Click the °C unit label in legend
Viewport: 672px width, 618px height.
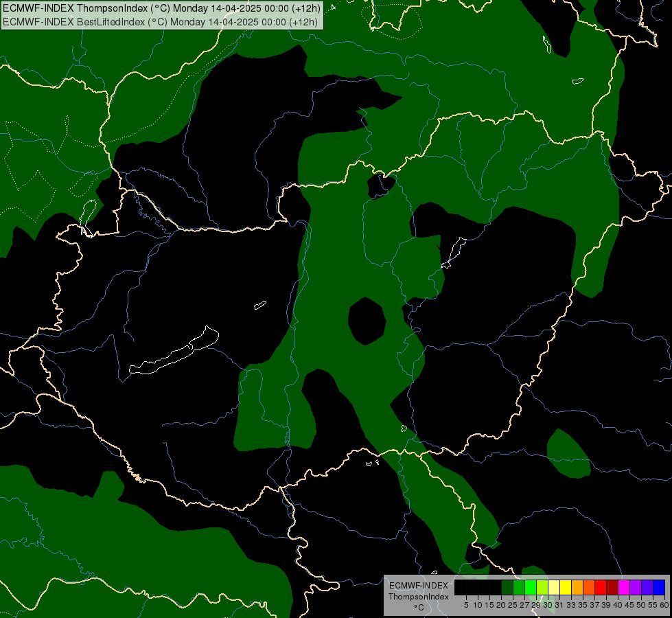tap(419, 608)
